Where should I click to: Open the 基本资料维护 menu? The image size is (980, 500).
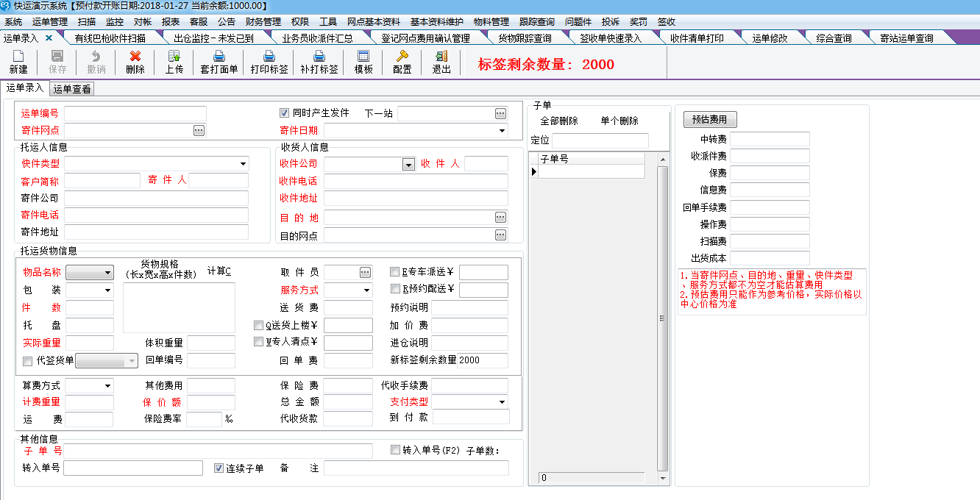coord(437,22)
